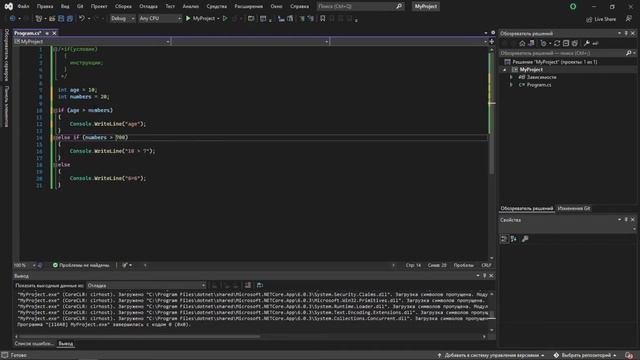Open the Отладка menu

click(x=148, y=6)
